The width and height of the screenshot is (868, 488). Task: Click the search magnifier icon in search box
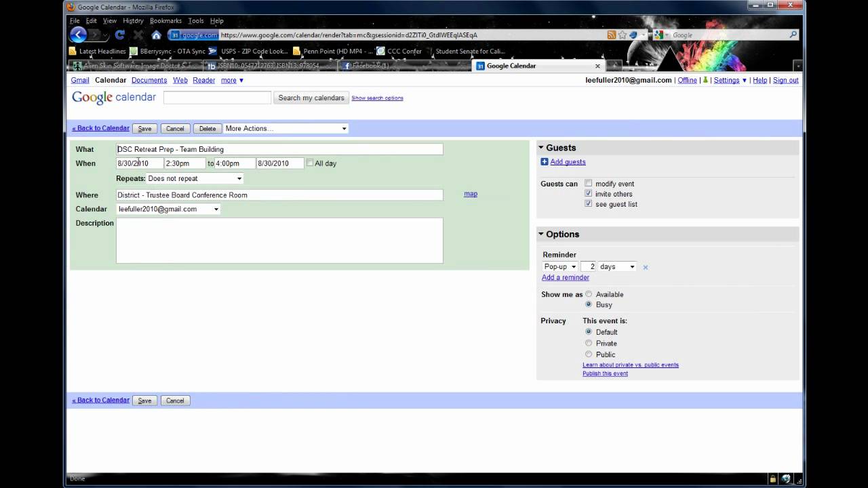coord(793,35)
